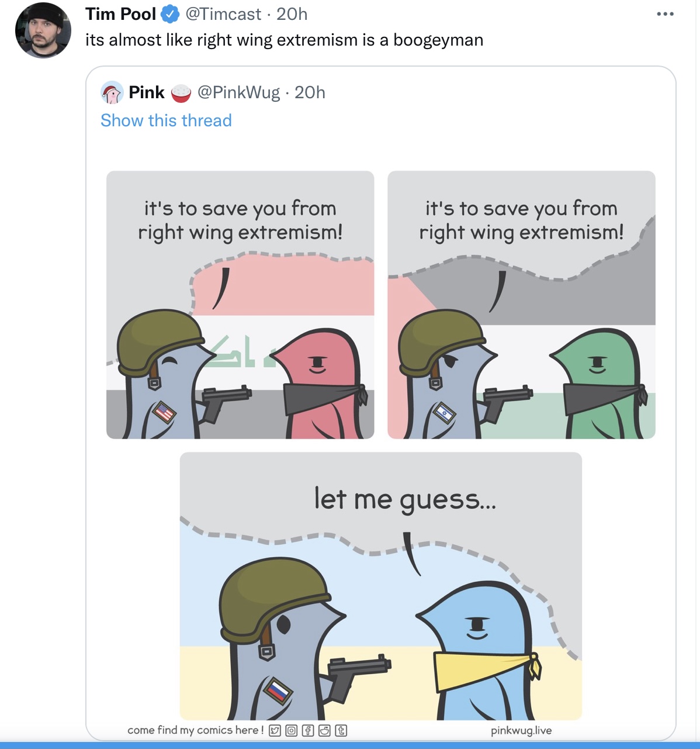Open the @Timcast handle link

click(x=223, y=14)
